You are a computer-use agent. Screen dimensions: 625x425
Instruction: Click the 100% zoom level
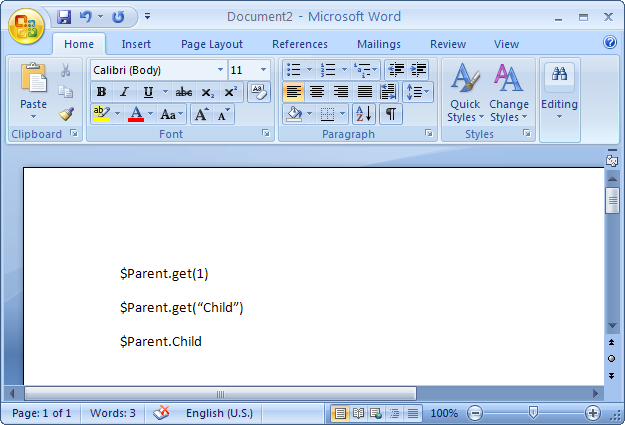pyautogui.click(x=444, y=413)
